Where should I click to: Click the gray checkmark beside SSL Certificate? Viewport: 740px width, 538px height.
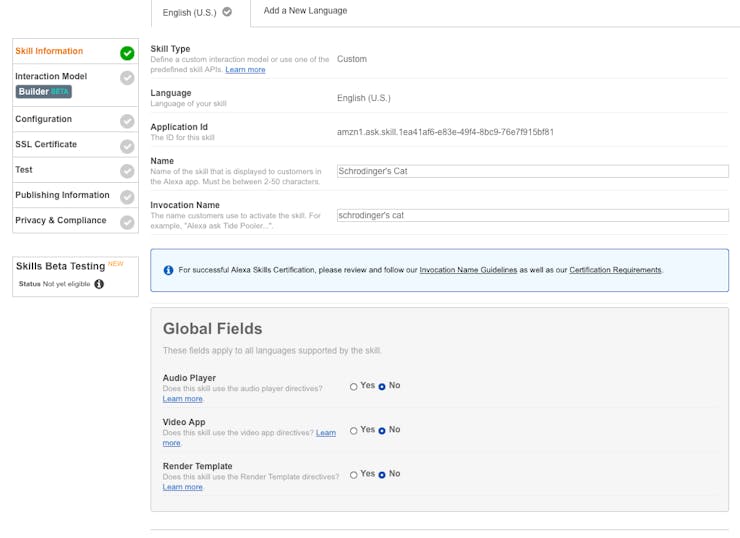(x=127, y=146)
